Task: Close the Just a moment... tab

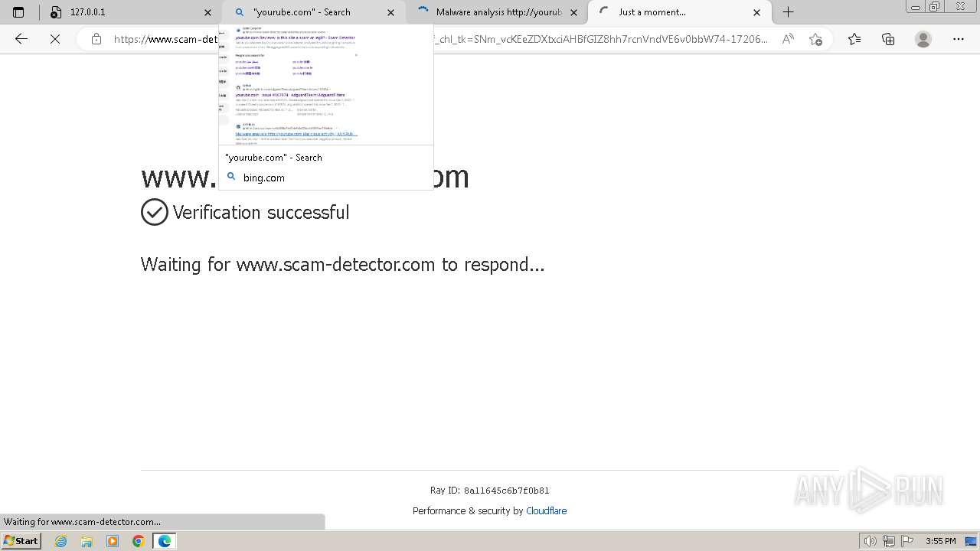Action: pyautogui.click(x=756, y=12)
